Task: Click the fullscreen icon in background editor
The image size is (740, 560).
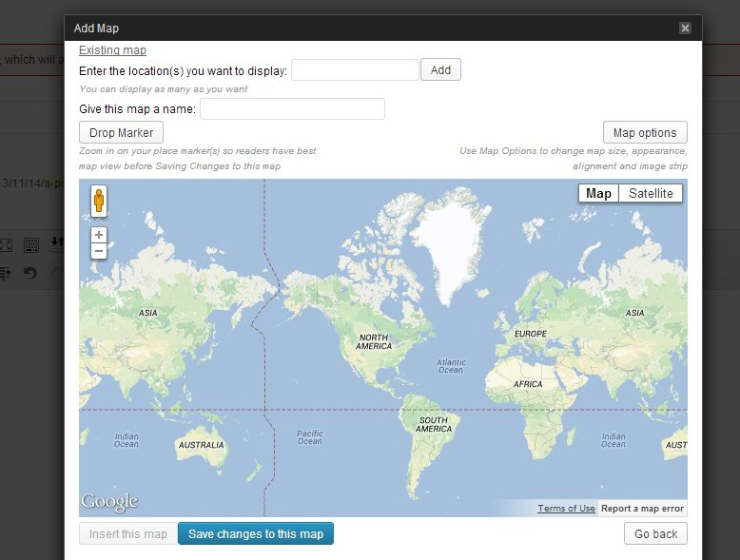Action: pos(6,245)
